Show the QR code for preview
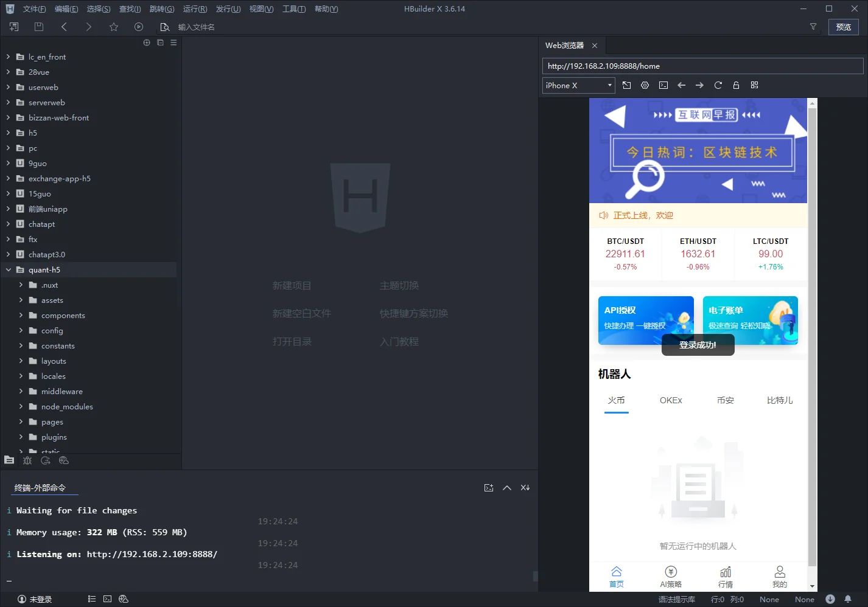Image resolution: width=868 pixels, height=607 pixels. 754,85
